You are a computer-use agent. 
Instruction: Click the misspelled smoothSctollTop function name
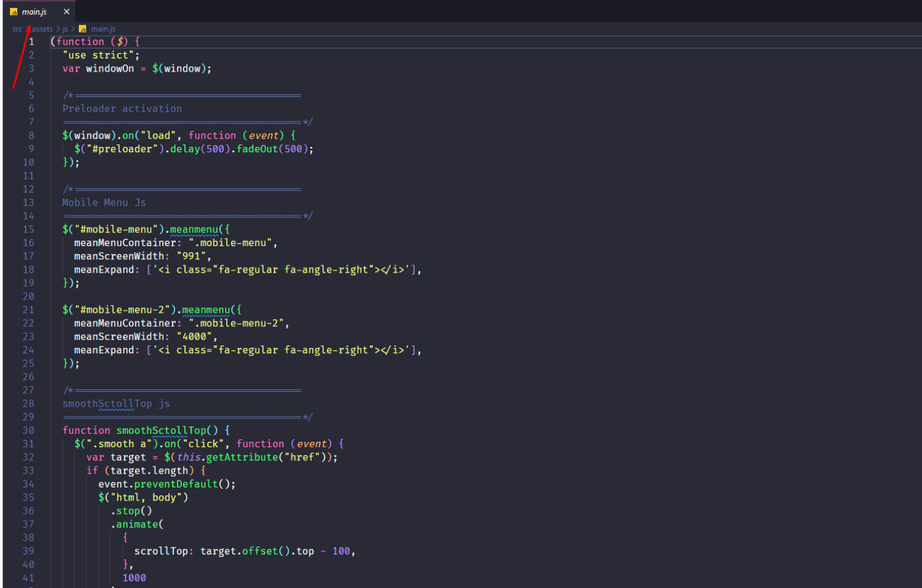click(161, 430)
